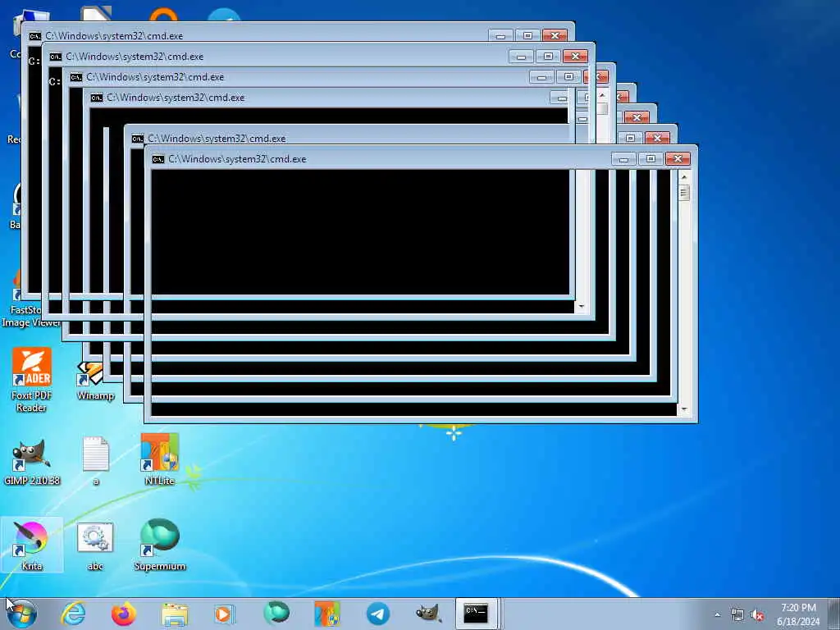Open NTLite from the taskbar
The height and width of the screenshot is (630, 840).
point(326,614)
